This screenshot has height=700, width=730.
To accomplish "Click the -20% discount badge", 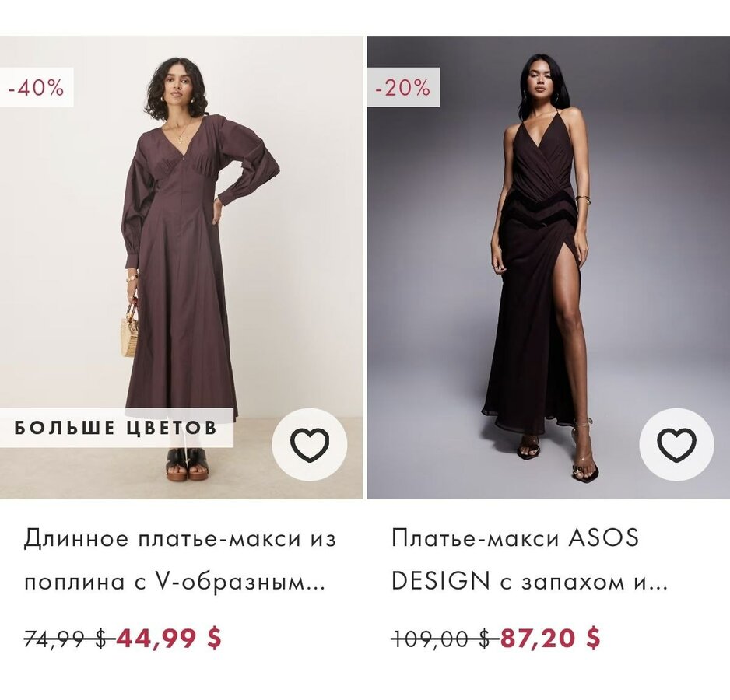I will click(x=403, y=88).
